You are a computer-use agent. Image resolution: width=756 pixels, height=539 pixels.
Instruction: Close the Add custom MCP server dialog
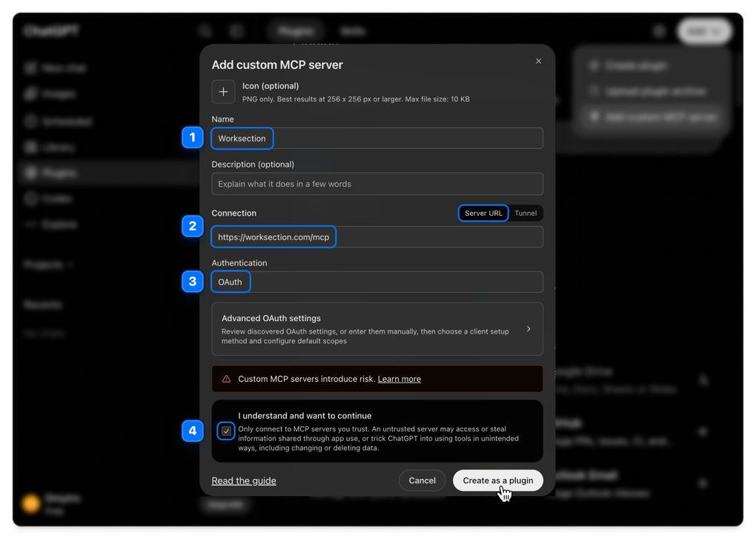(538, 62)
